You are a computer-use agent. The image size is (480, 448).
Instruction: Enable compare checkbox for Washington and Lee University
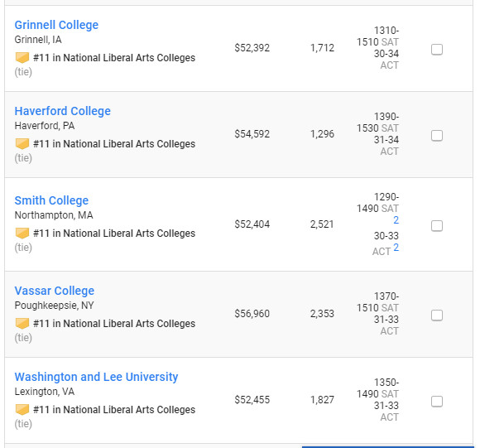(436, 401)
